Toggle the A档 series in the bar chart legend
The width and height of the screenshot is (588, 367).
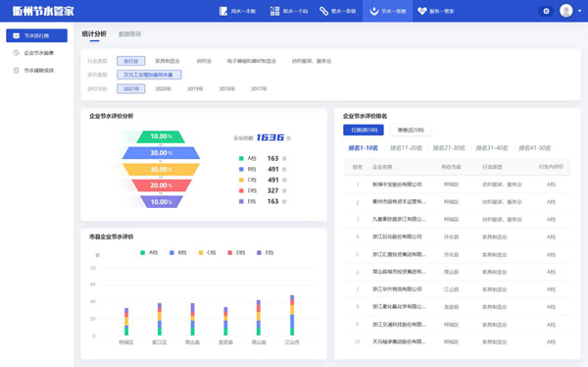pyautogui.click(x=149, y=253)
